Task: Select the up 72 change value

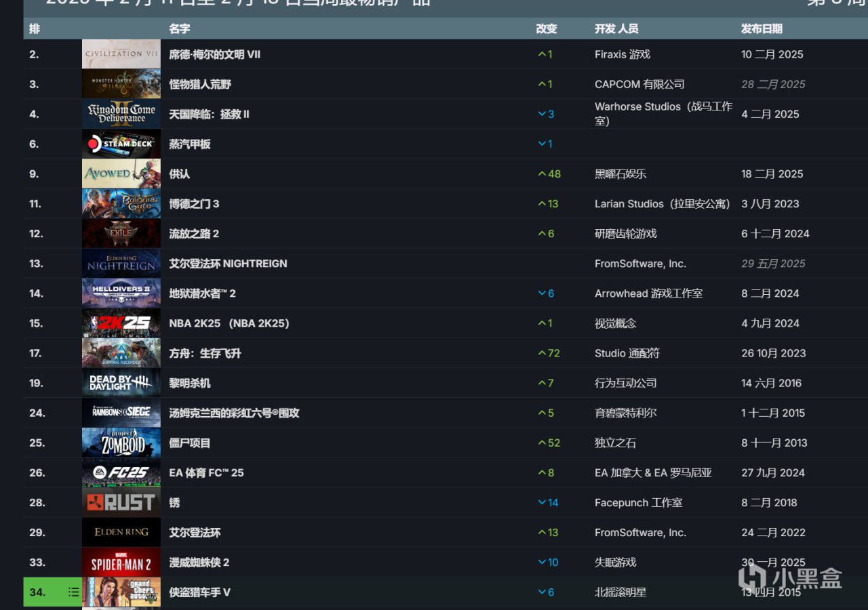Action: 549,352
